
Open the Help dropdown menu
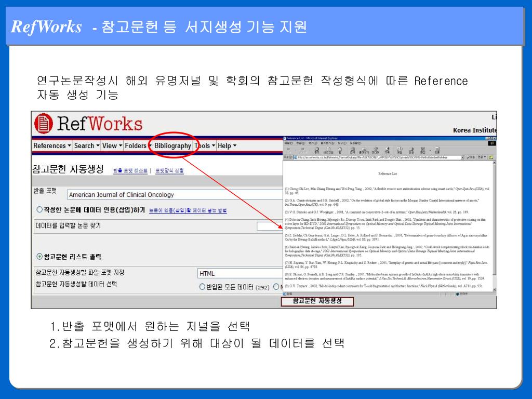[x=227, y=145]
